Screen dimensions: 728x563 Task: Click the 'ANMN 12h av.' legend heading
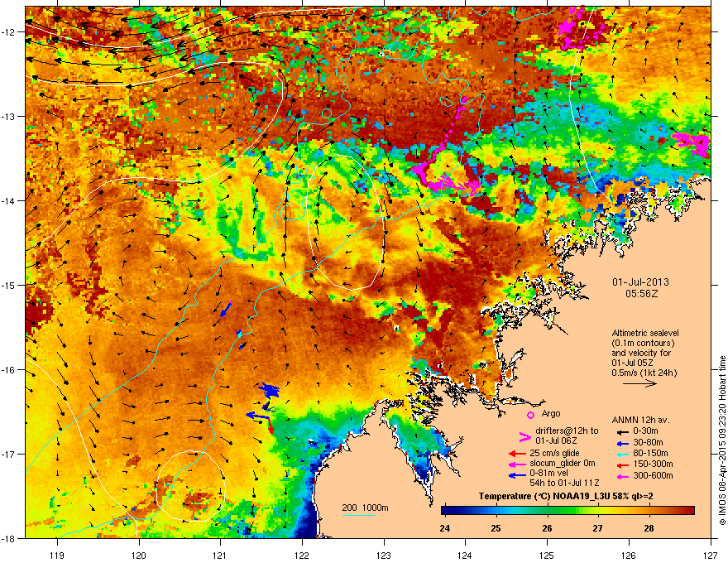640,420
